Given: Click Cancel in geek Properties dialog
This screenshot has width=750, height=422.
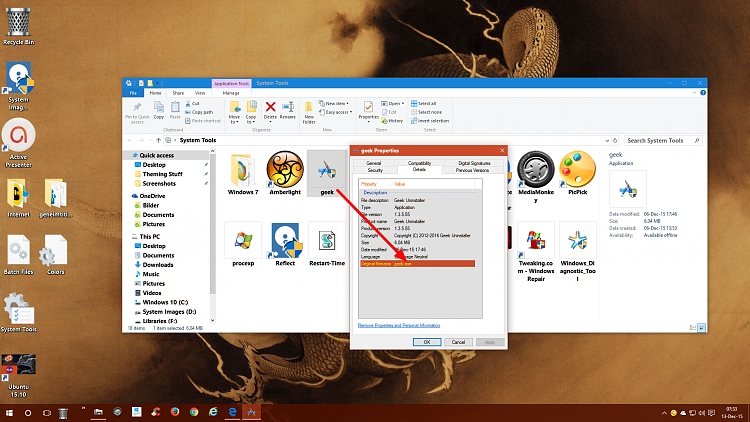Looking at the screenshot, I should pyautogui.click(x=458, y=342).
